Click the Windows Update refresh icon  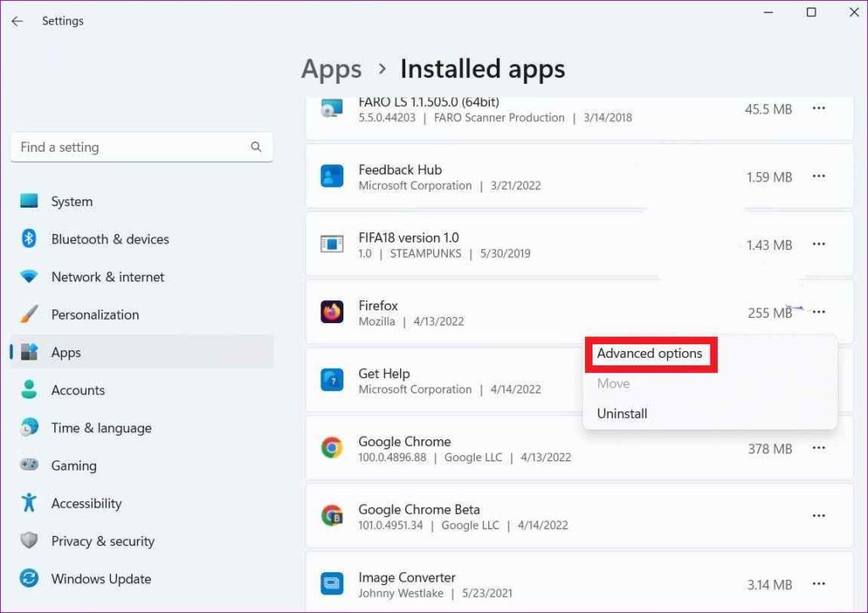(29, 578)
